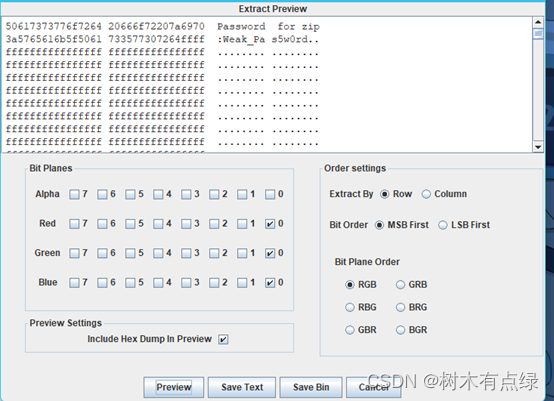This screenshot has height=401, width=554.
Task: Uncheck the Green bit 0 checkbox
Action: coord(270,253)
